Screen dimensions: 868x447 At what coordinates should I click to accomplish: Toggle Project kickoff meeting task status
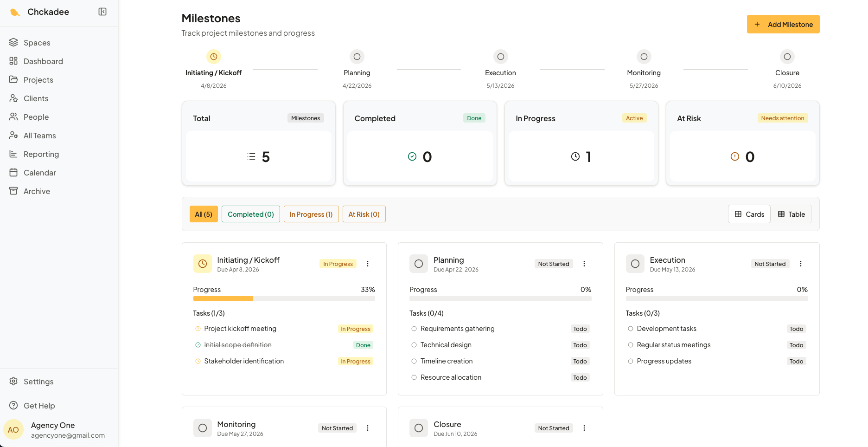tap(198, 329)
